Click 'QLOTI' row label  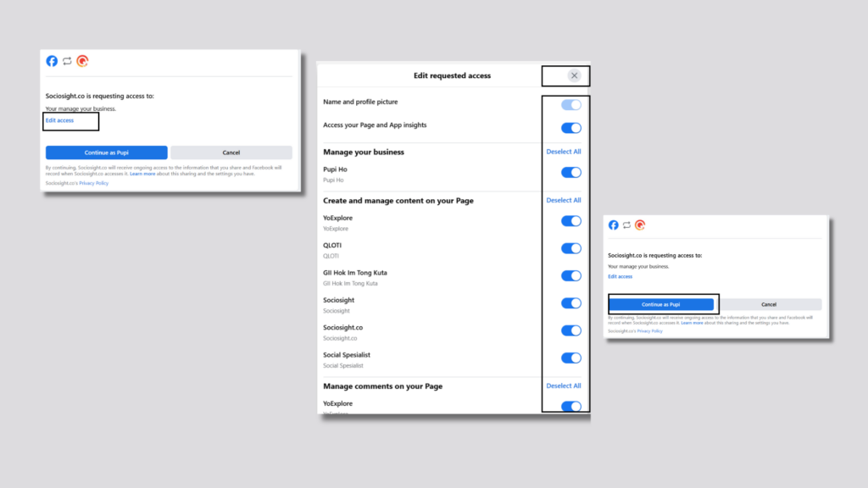332,245
